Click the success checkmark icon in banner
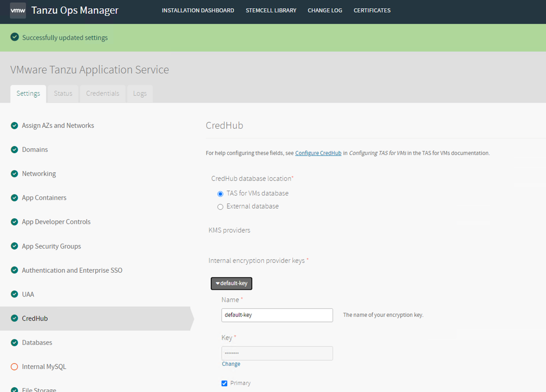The image size is (546, 392). (15, 37)
